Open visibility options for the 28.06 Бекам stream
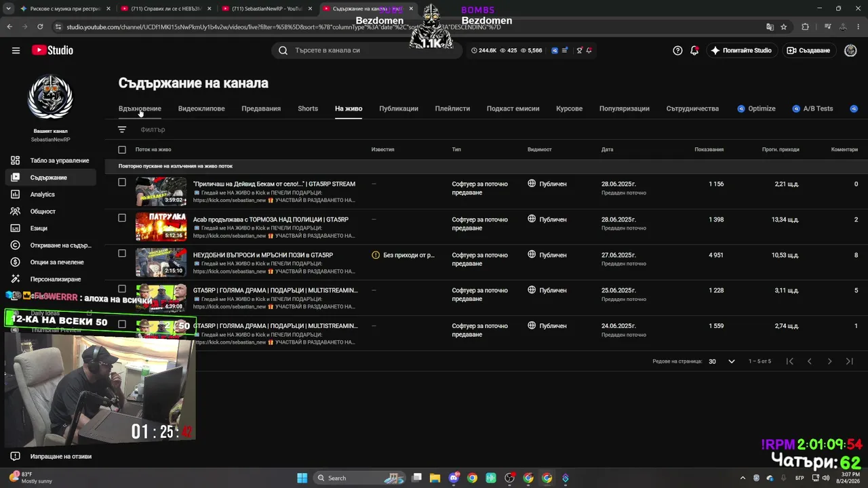The image size is (868, 488). click(547, 184)
